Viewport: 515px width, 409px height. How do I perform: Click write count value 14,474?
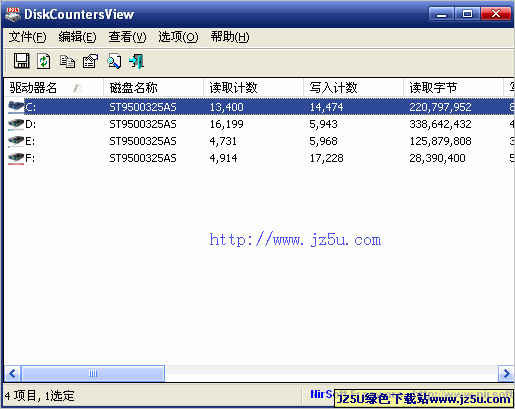pyautogui.click(x=326, y=107)
